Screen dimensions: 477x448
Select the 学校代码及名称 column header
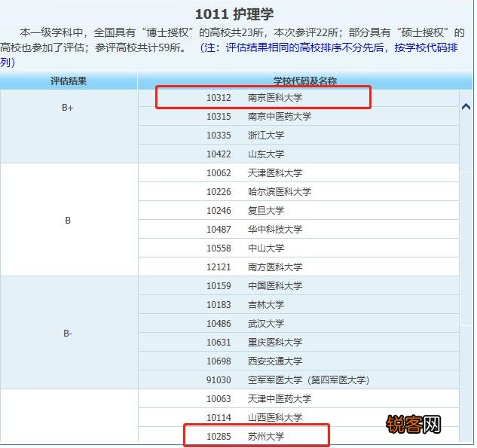pyautogui.click(x=305, y=81)
